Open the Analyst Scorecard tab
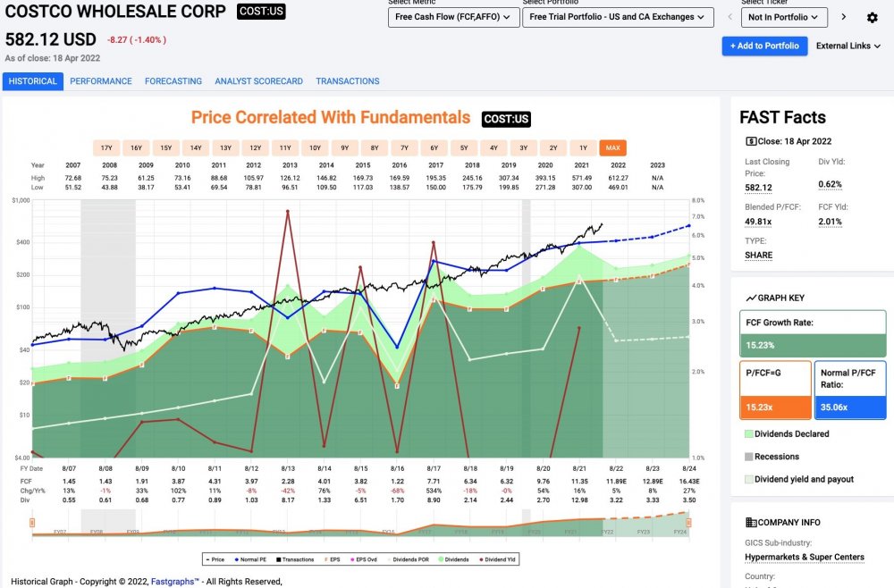The height and width of the screenshot is (588, 894). [258, 81]
